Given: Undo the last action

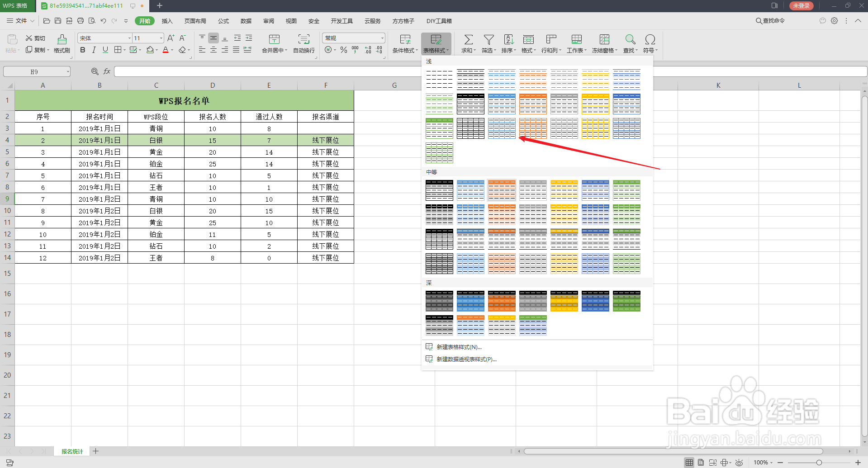Looking at the screenshot, I should coord(103,21).
